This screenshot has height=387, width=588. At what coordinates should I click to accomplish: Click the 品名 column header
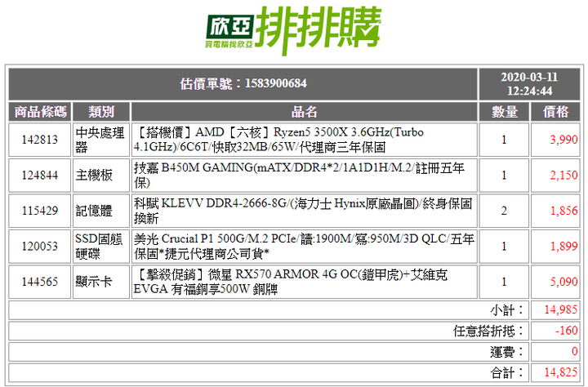pos(304,112)
